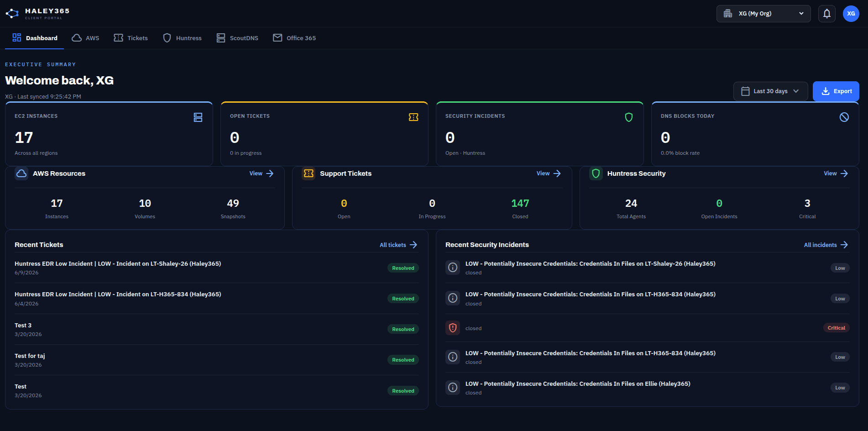Image resolution: width=868 pixels, height=431 pixels.
Task: Click the '0.0% block rate' text
Action: pos(680,153)
